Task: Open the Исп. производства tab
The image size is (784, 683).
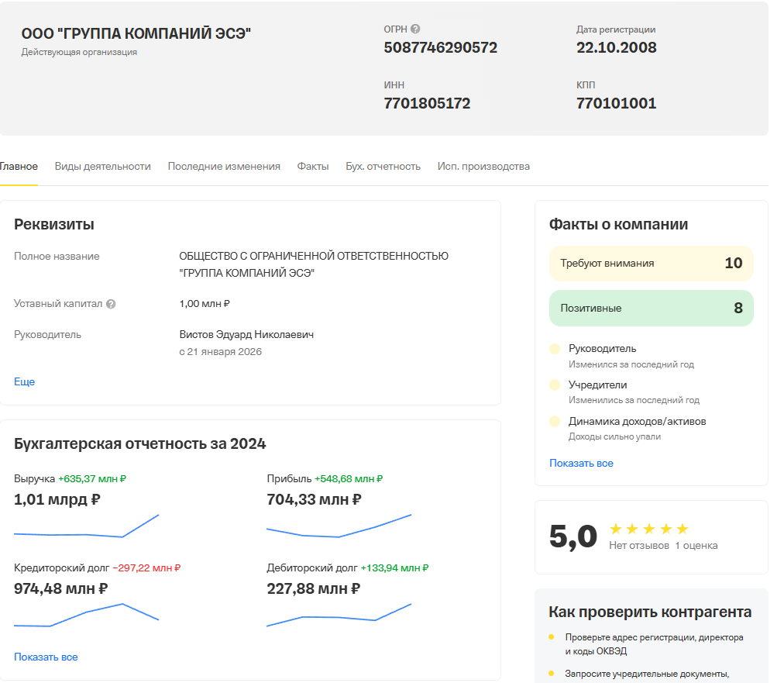Action: pos(483,166)
